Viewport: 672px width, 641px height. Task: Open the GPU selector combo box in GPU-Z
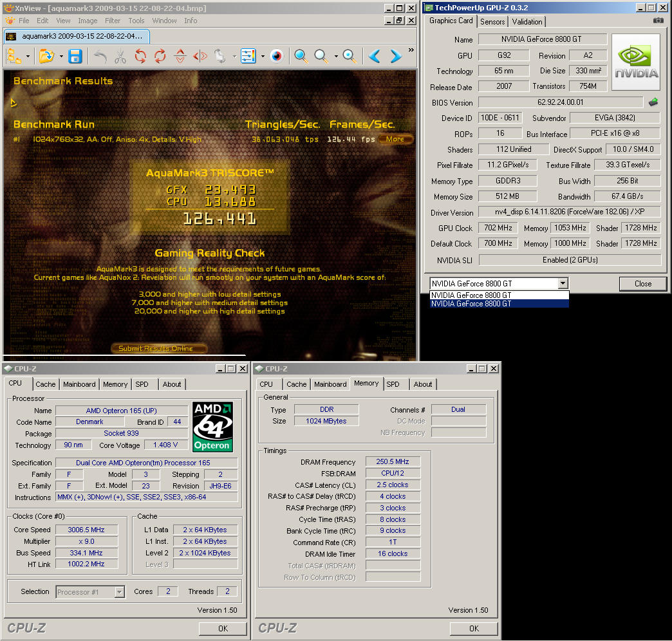499,283
